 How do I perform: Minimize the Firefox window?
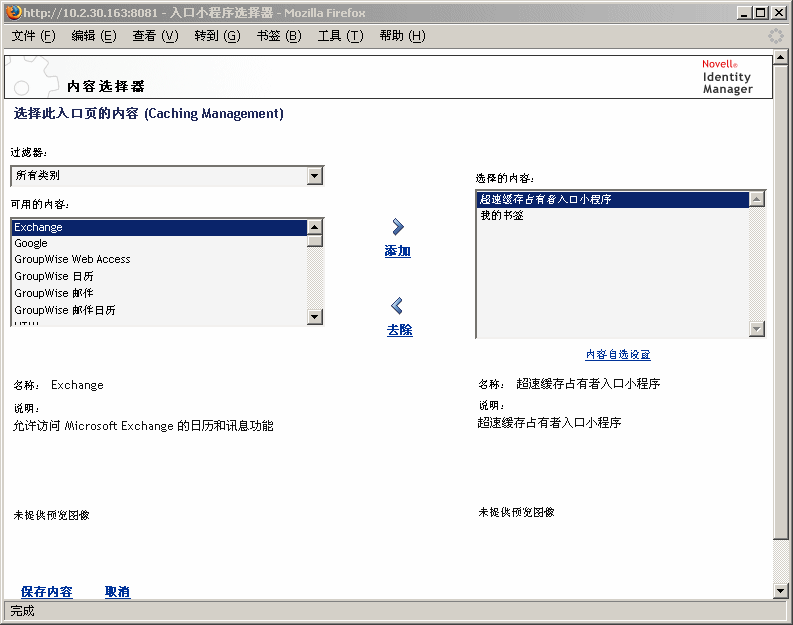coord(743,13)
